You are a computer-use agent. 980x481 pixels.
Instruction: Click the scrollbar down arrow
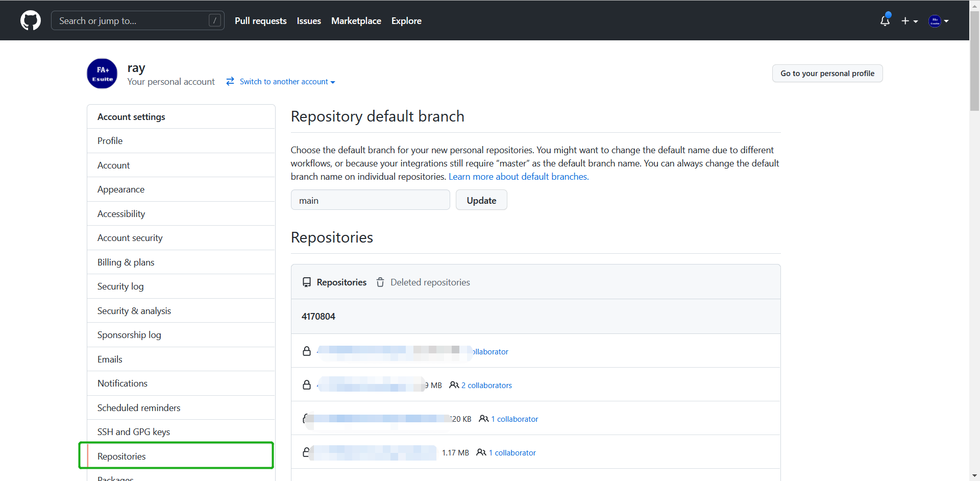975,476
